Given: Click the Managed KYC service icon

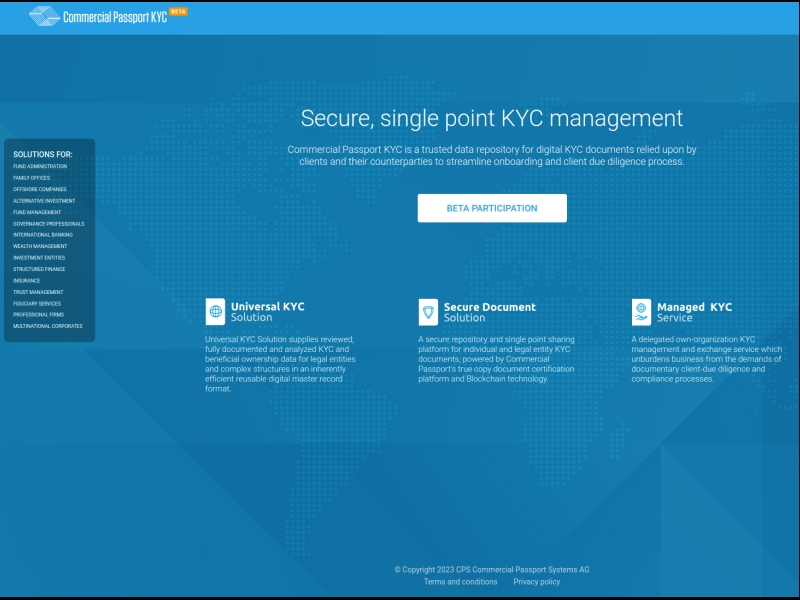Looking at the screenshot, I should (641, 312).
